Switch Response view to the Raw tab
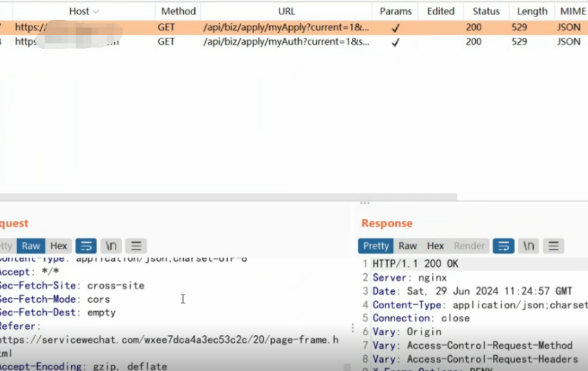Screen dimensions: 588x371 coord(408,246)
